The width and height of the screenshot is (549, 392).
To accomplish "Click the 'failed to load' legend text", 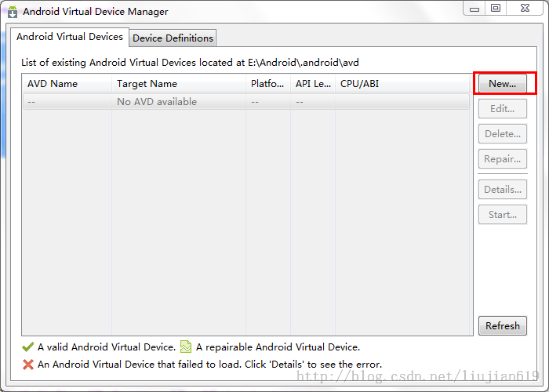I will (209, 365).
